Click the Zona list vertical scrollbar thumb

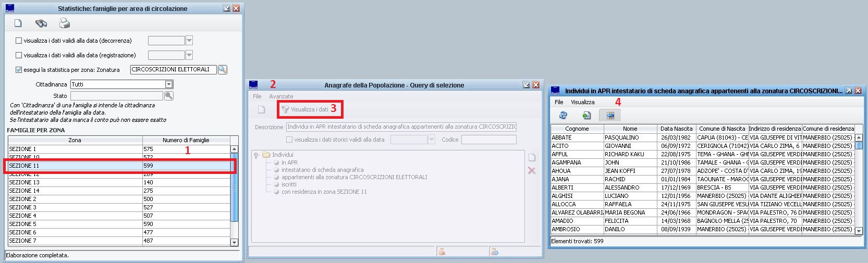(234, 187)
